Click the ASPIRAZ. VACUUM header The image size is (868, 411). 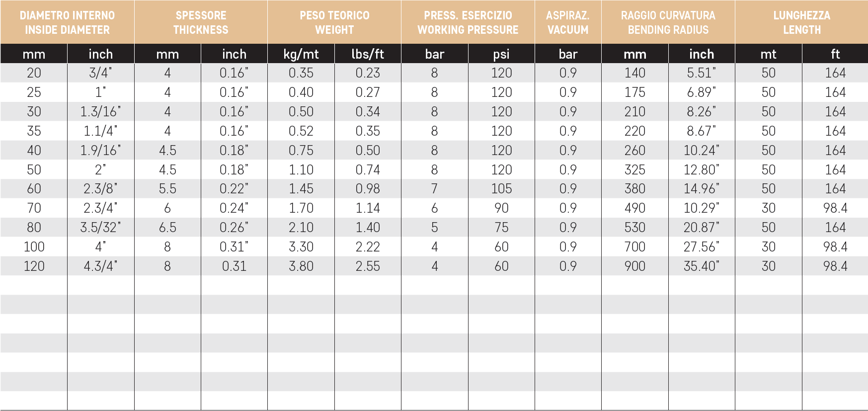pyautogui.click(x=568, y=22)
